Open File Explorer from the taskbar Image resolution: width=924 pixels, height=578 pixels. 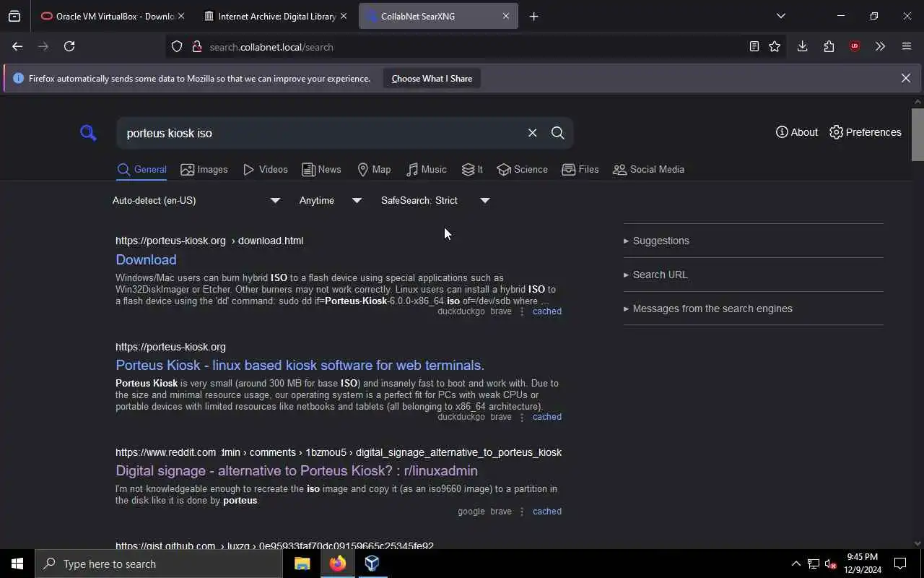(302, 564)
